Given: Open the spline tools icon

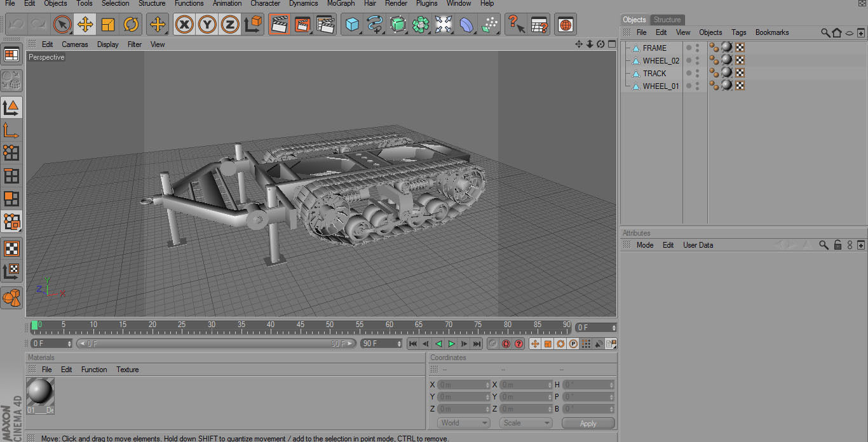Looking at the screenshot, I should 375,25.
